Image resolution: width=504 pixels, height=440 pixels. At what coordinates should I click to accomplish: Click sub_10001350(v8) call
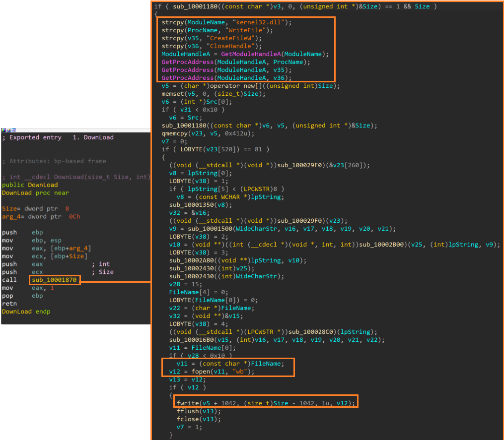click(x=201, y=205)
